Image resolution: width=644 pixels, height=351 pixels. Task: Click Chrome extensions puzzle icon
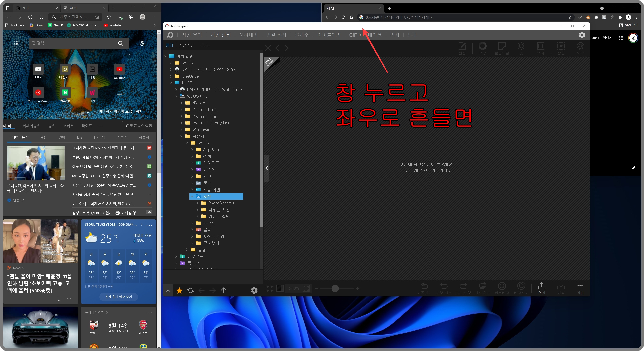[x=620, y=17]
